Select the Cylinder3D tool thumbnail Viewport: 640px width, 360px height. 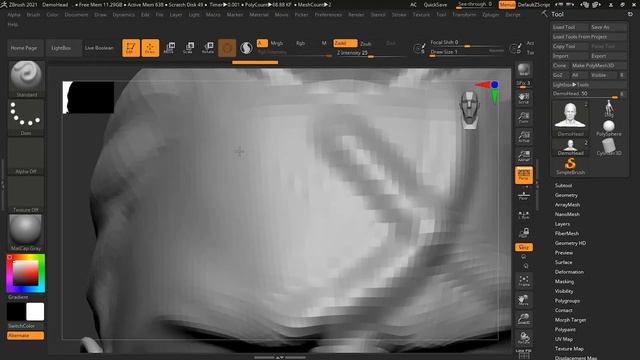(x=609, y=147)
